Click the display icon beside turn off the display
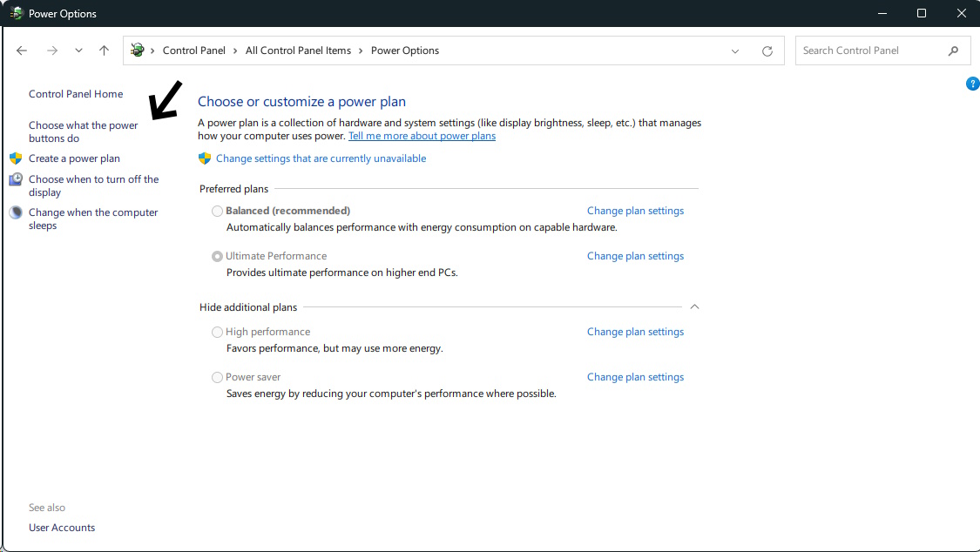 coord(16,179)
